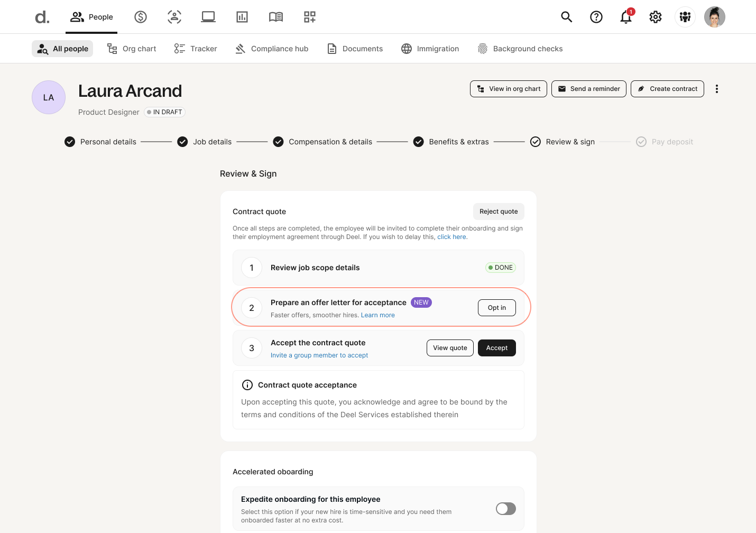Open the notifications bell with red badge
756x533 pixels.
pyautogui.click(x=625, y=17)
